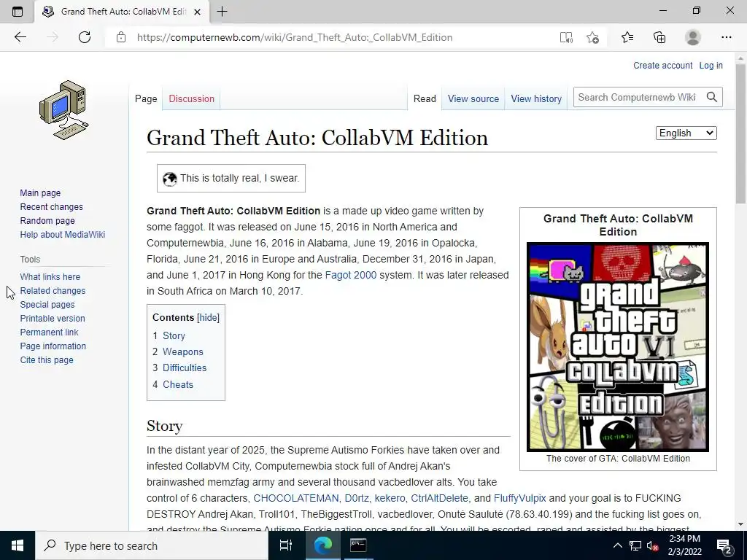Image resolution: width=747 pixels, height=560 pixels.
Task: Open the notification center icon
Action: (724, 545)
